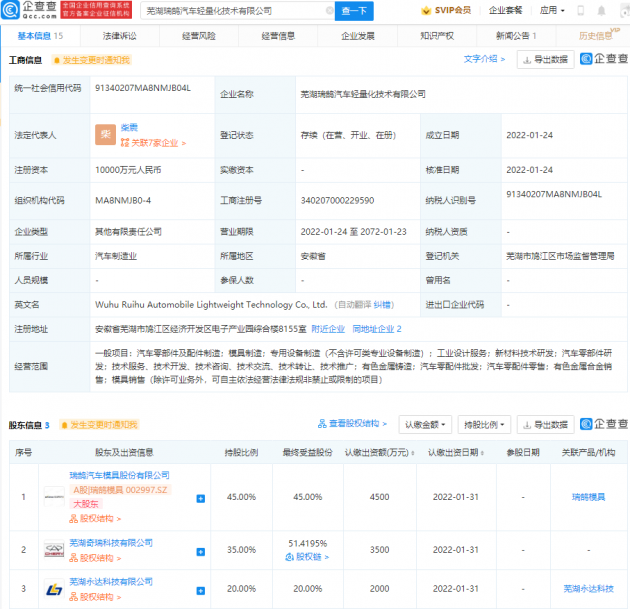Open 瑞鹄汽车模具股份有限公司 shareholder link
This screenshot has width=630, height=609.
pyautogui.click(x=119, y=475)
